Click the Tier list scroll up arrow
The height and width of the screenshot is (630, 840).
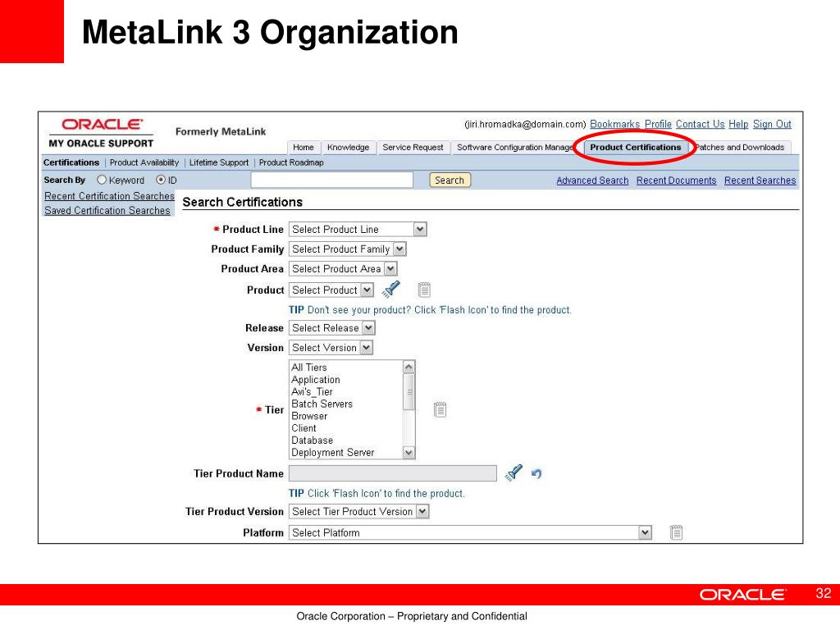pos(409,367)
